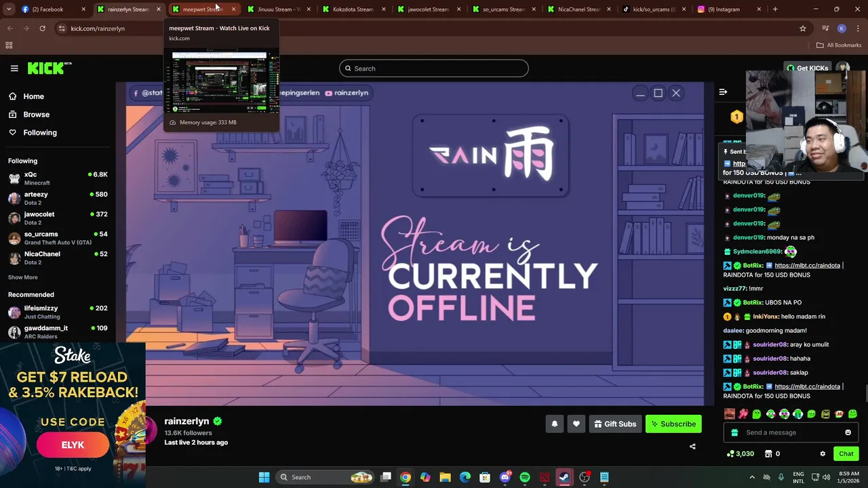Select the first face emote in chat bar
The height and width of the screenshot is (488, 868).
(729, 414)
